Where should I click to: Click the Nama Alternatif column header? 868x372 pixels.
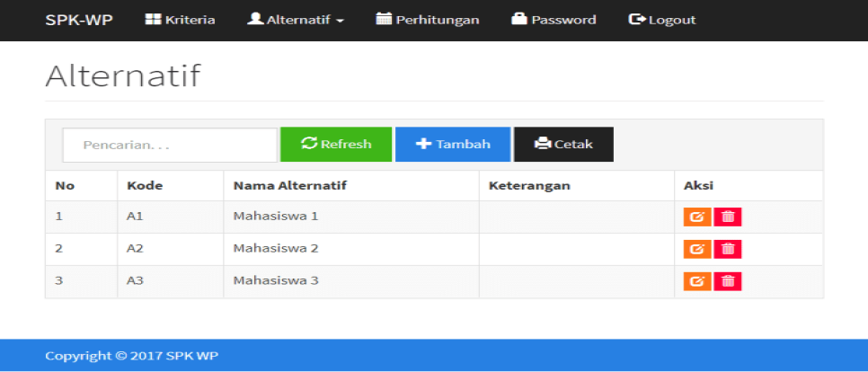tap(290, 186)
